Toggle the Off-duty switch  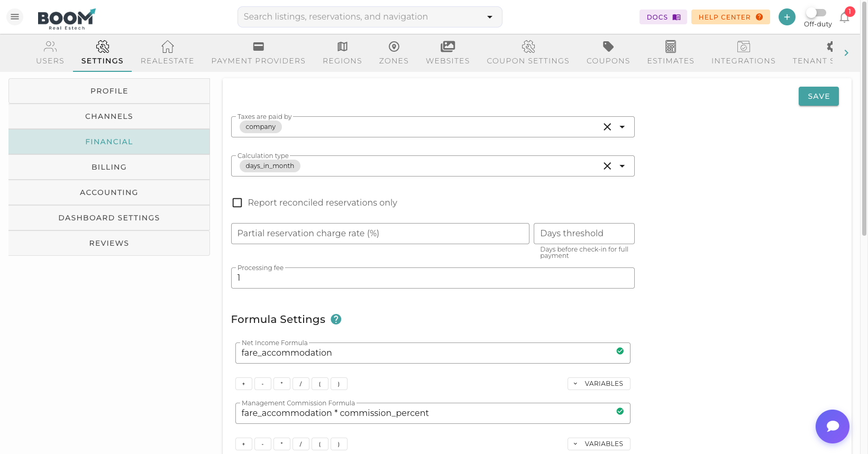pos(816,12)
